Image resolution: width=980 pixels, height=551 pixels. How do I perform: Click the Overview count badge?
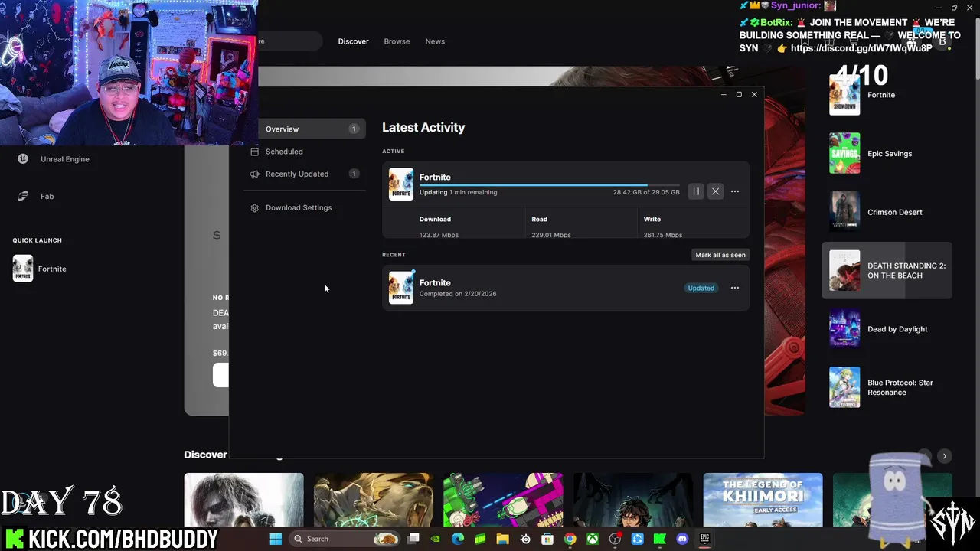354,129
